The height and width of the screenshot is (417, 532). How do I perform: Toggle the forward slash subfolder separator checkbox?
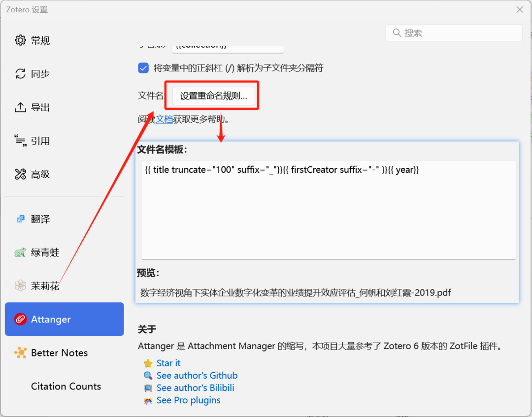[x=143, y=68]
